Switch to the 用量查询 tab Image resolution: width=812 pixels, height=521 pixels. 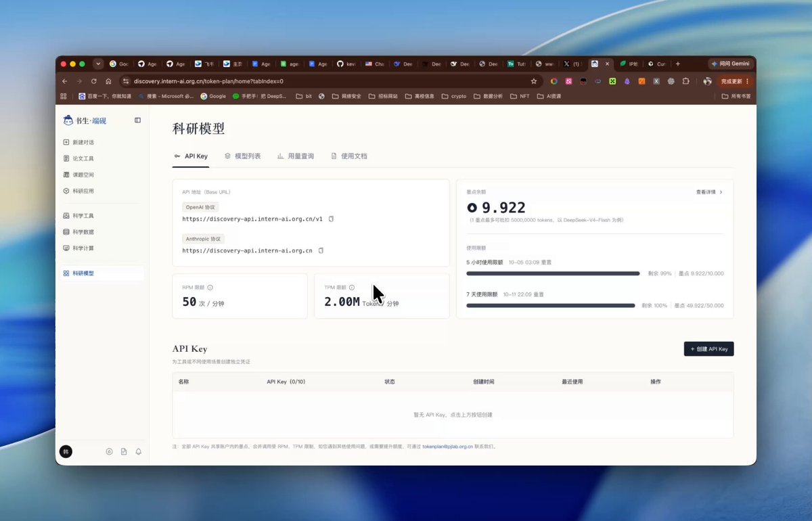[296, 156]
